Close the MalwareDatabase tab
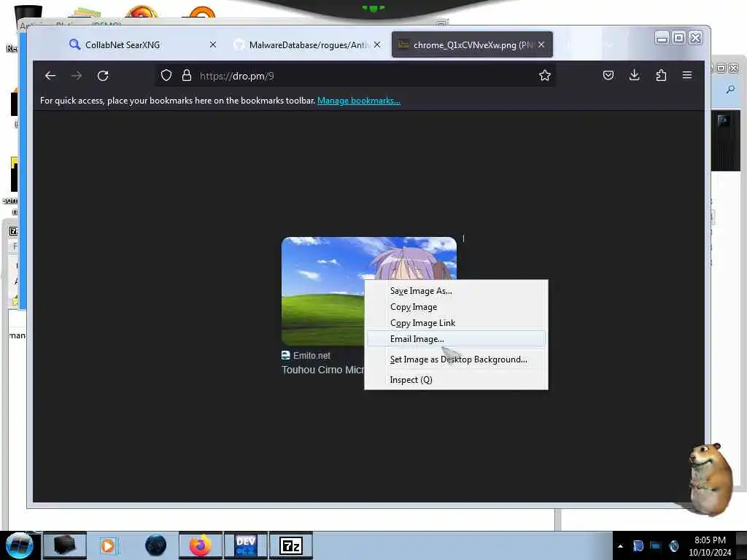This screenshot has width=747, height=560. [377, 44]
